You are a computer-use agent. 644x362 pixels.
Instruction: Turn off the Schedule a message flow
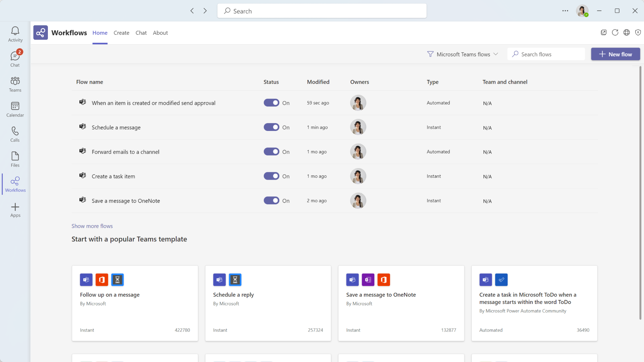[271, 127]
